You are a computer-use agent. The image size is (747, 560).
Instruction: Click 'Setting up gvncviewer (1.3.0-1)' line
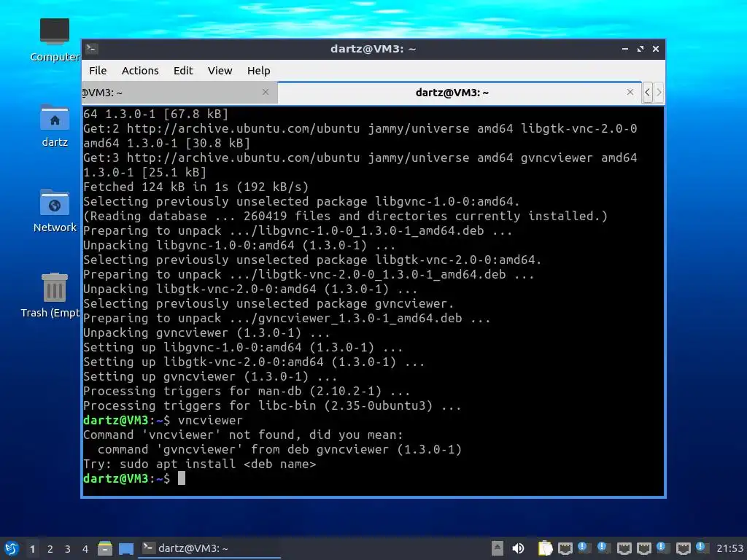pyautogui.click(x=210, y=377)
